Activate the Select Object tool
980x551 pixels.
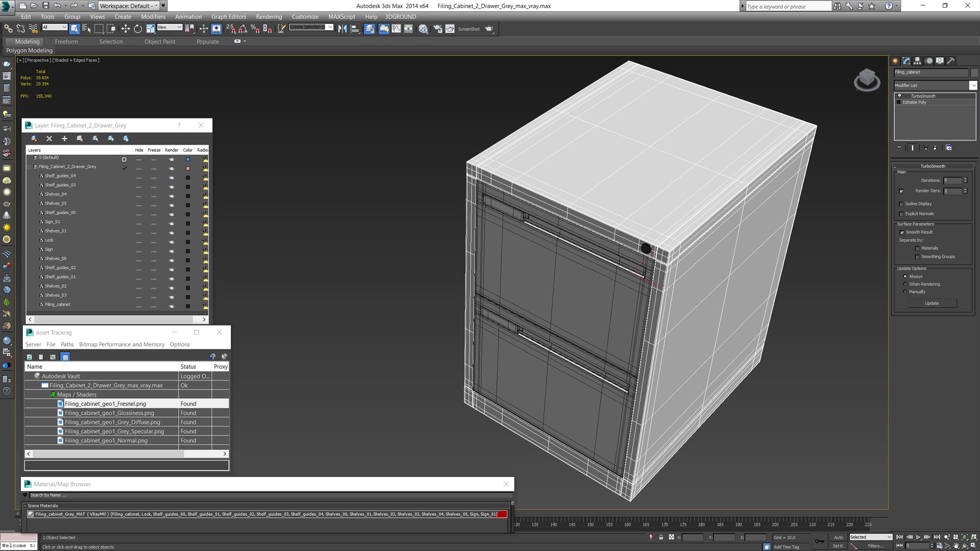(75, 29)
